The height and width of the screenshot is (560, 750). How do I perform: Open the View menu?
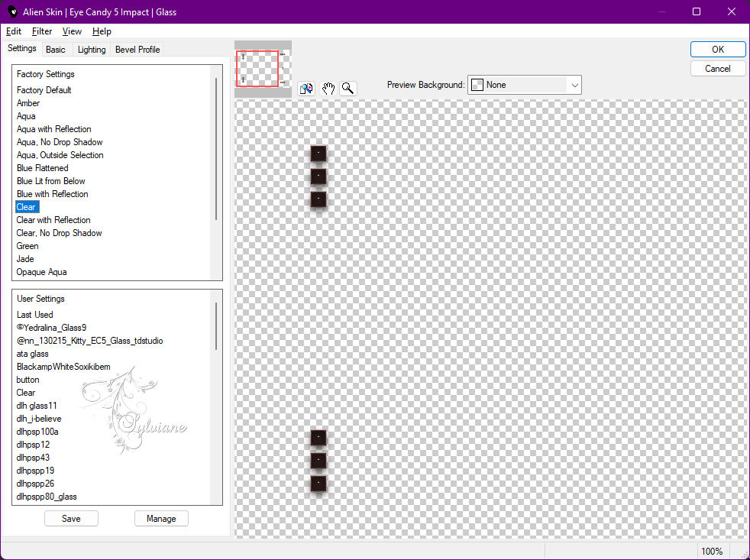click(72, 31)
